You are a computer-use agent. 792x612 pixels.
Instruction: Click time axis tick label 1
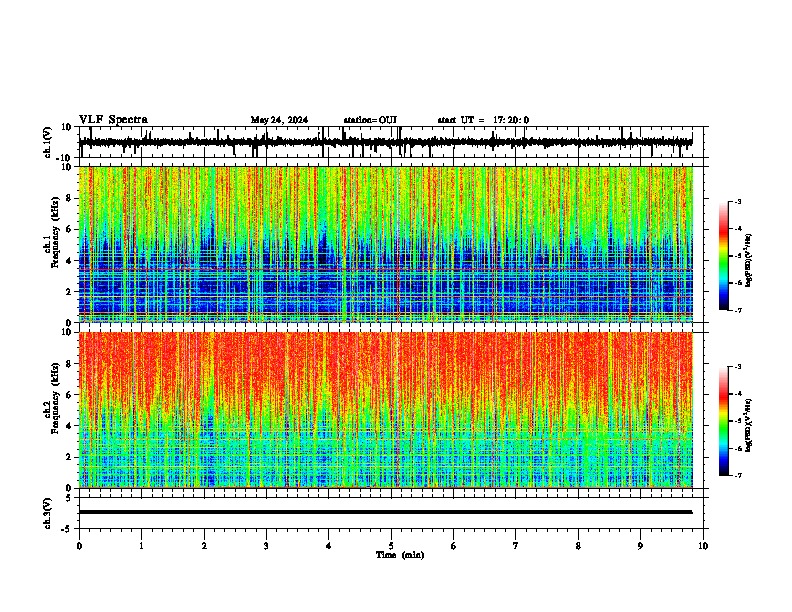(141, 546)
